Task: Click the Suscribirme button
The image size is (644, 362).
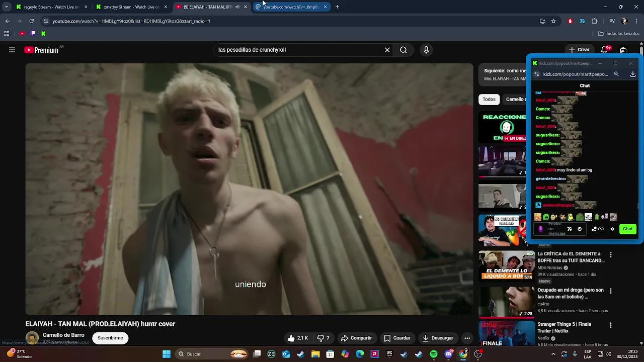Action: (x=110, y=338)
